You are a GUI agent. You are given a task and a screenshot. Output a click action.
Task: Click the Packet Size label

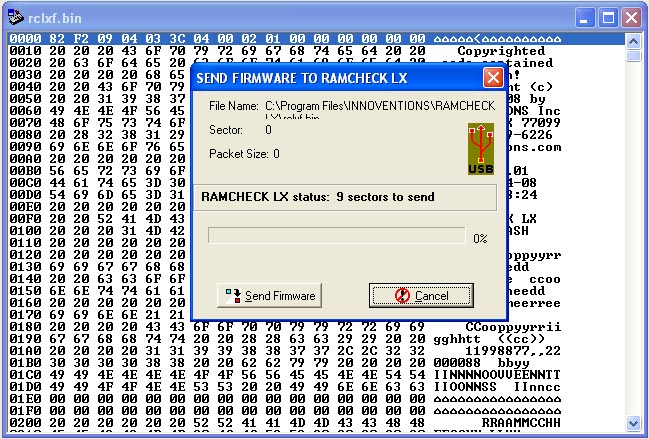tap(239, 154)
